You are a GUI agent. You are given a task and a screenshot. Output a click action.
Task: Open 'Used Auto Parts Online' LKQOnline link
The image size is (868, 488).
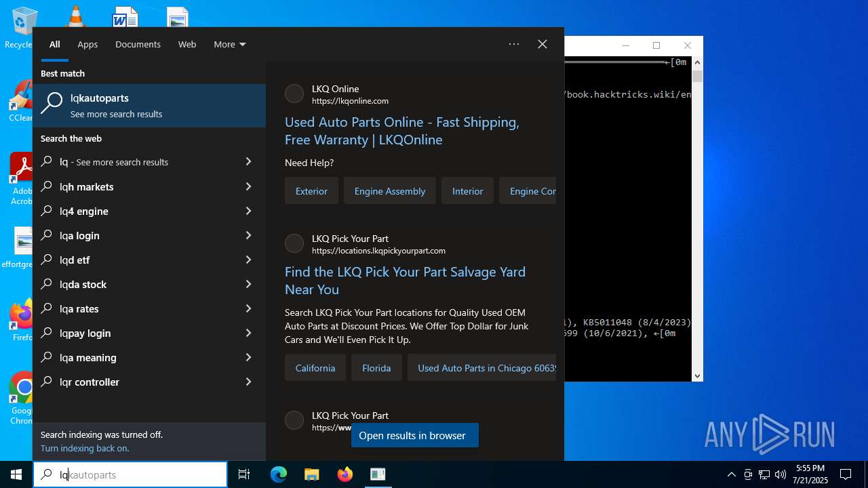pos(402,131)
